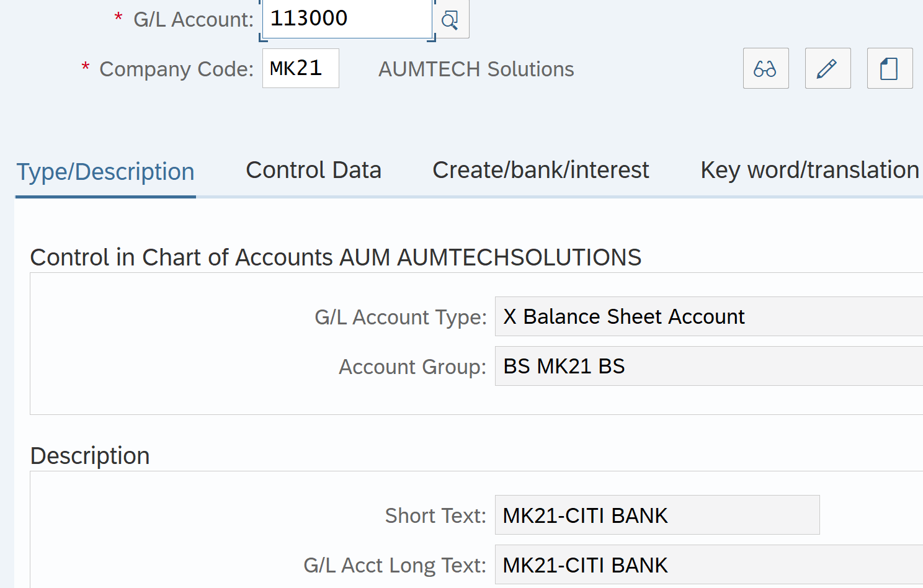Viewport: 923px width, 588px height.
Task: Click the Create document icon button
Action: coord(890,68)
